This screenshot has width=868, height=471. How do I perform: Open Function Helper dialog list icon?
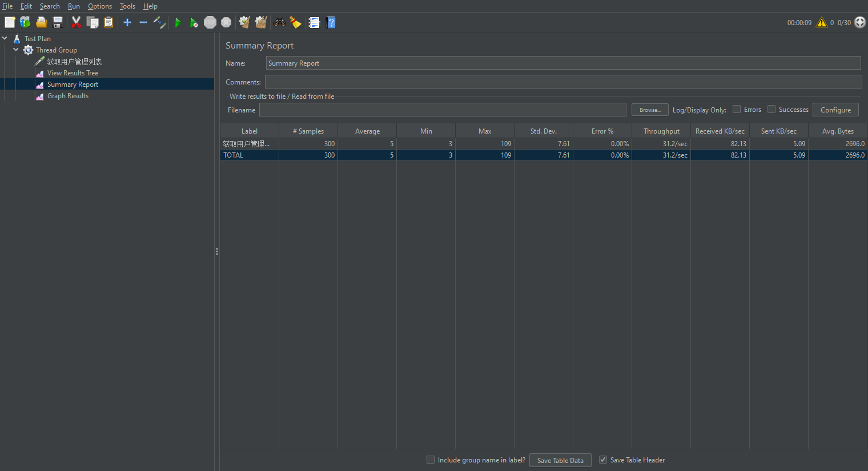pyautogui.click(x=314, y=22)
